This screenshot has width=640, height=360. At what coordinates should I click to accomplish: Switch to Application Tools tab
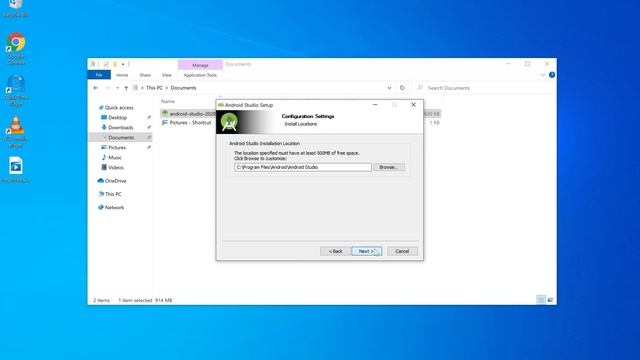point(200,75)
